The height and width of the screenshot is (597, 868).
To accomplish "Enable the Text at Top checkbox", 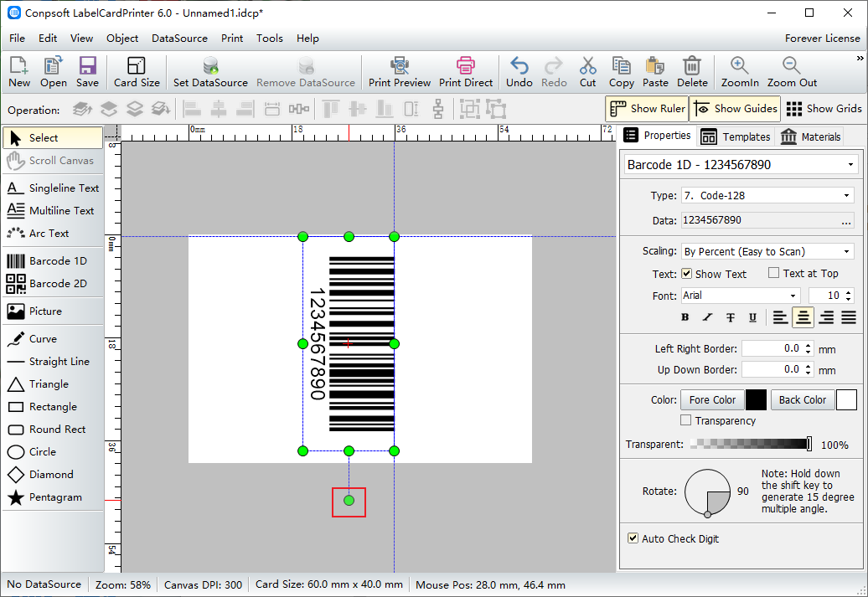I will pyautogui.click(x=774, y=273).
